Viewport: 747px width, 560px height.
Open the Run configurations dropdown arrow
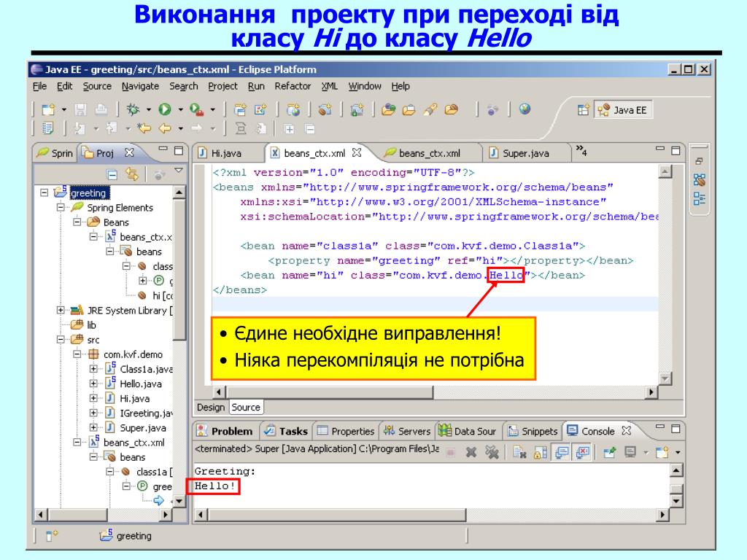(181, 110)
